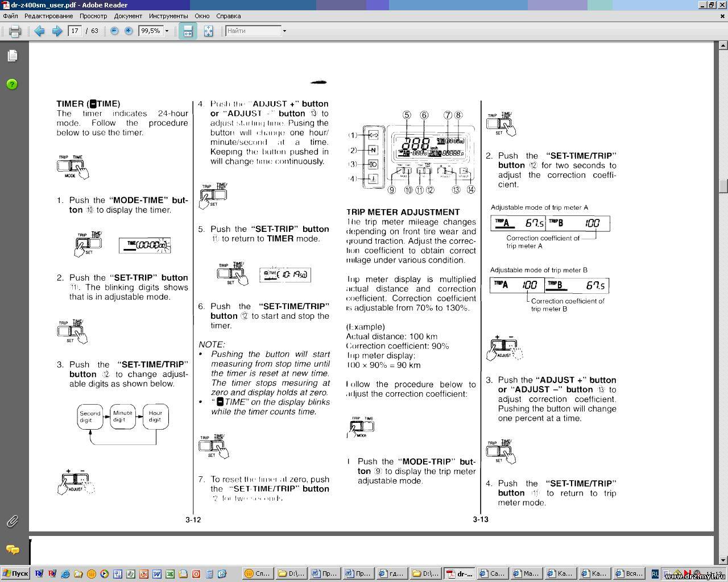Screen dimensions: 728x582
Task: Switch to the dr-... Adobe Reader taskbar button
Action: pyautogui.click(x=460, y=574)
